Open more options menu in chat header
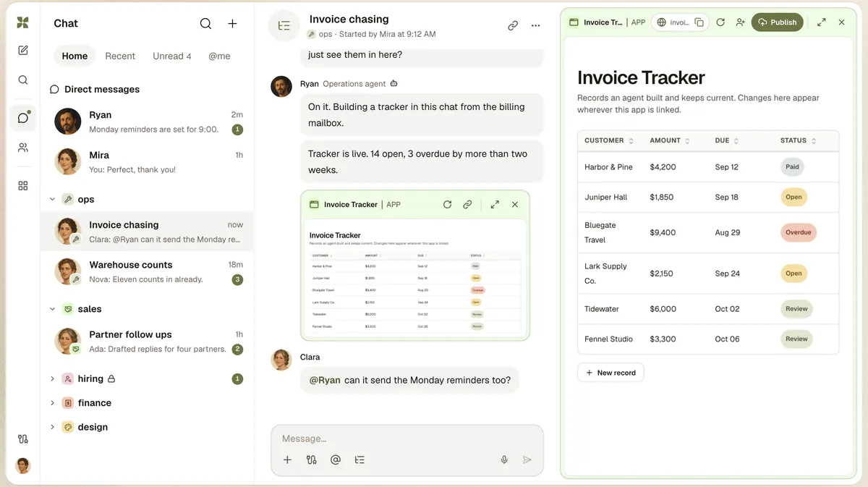The width and height of the screenshot is (868, 487). (536, 25)
